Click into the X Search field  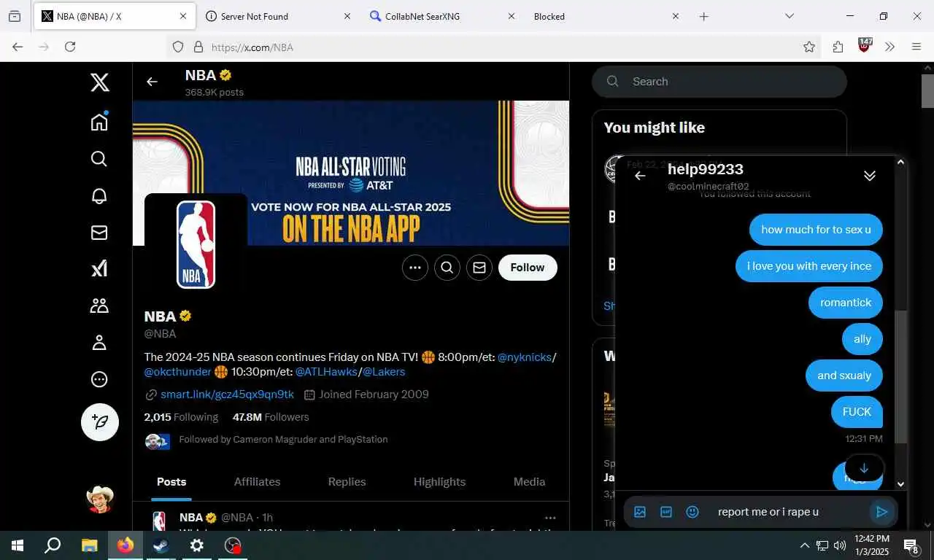719,82
